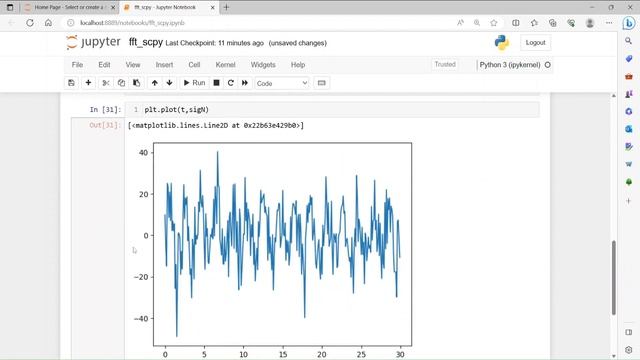Open a new browser tab
640x360 pixels.
(x=226, y=7)
